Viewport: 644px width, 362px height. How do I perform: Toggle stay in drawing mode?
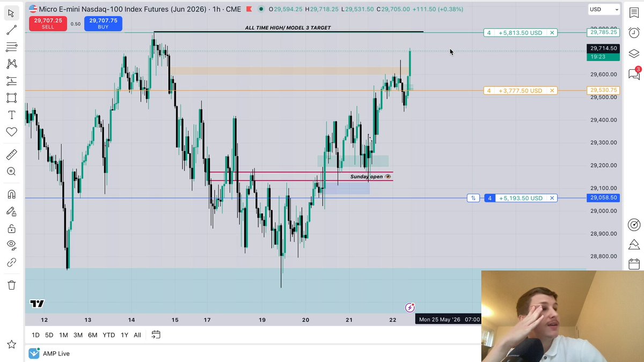click(11, 211)
